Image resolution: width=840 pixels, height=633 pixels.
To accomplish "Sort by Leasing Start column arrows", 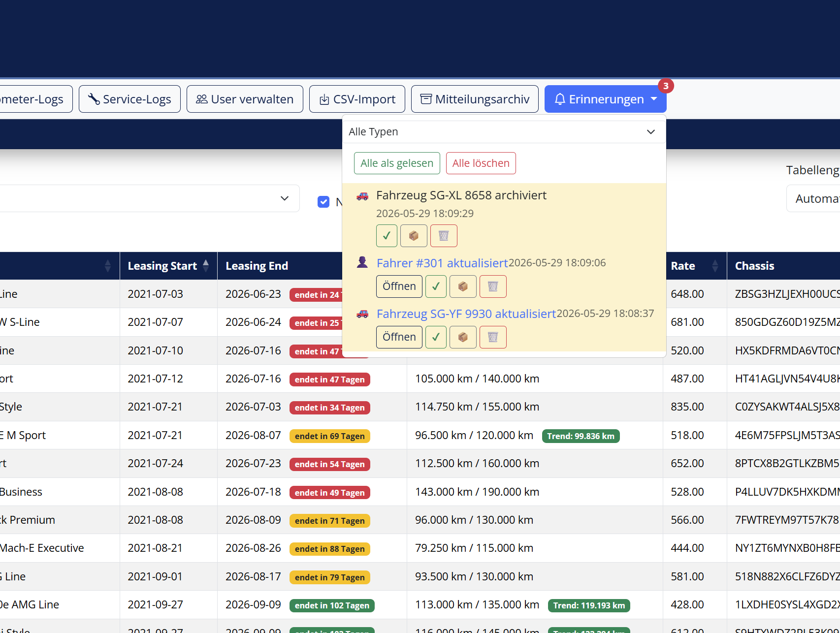I will coord(206,266).
